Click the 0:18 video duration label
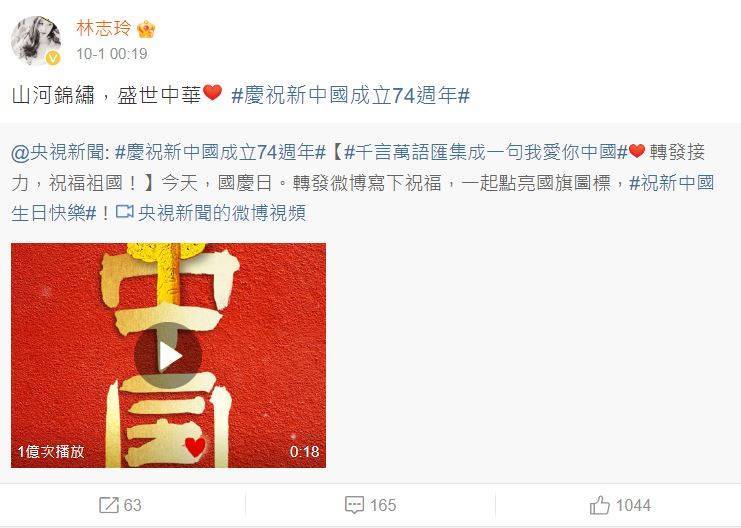Screen dimensions: 741x528 [304, 452]
